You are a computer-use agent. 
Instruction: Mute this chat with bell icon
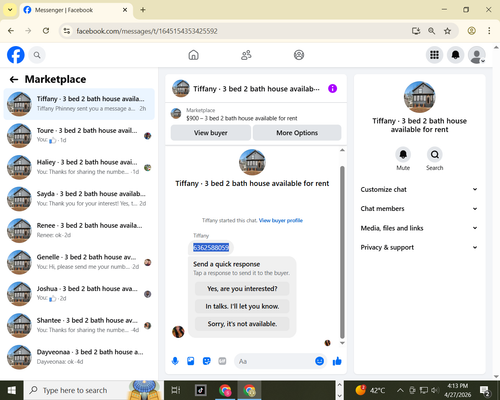coord(403,155)
